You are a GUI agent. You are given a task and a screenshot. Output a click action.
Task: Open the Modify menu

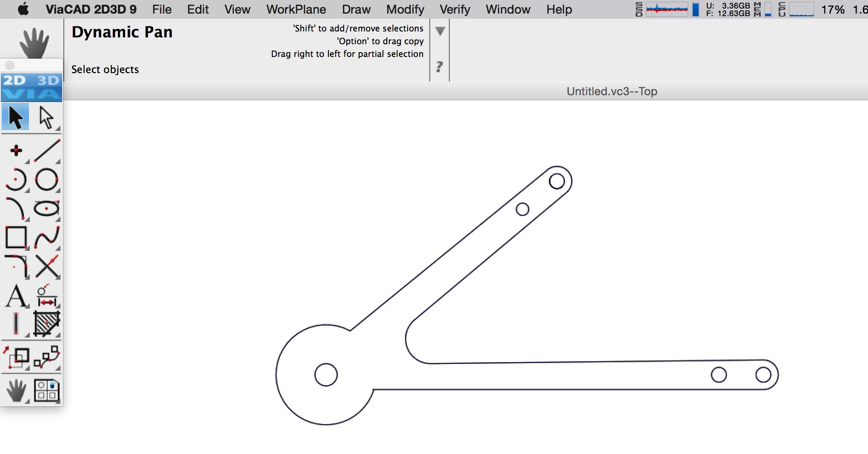coord(405,9)
